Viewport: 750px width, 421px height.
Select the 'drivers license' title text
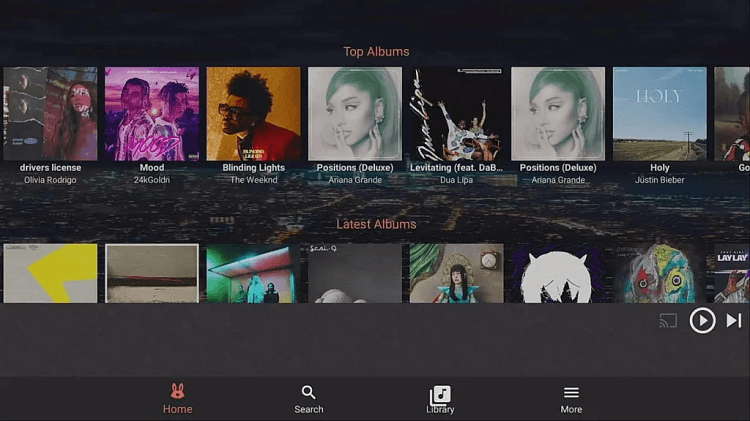coord(50,167)
